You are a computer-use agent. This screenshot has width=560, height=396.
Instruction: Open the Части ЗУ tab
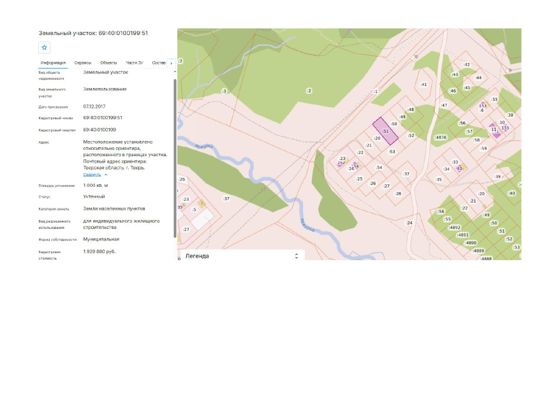click(134, 63)
